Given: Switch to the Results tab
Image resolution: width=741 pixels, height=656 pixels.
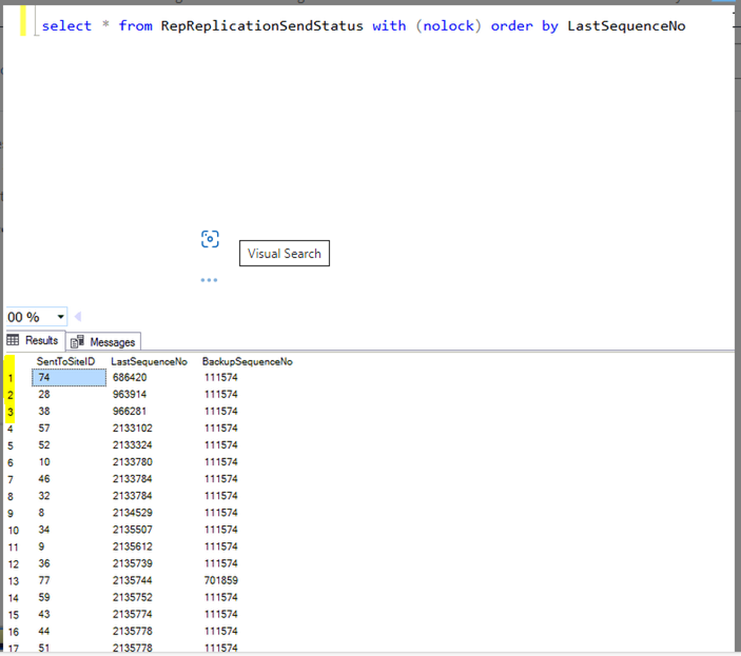Looking at the screenshot, I should click(x=33, y=340).
